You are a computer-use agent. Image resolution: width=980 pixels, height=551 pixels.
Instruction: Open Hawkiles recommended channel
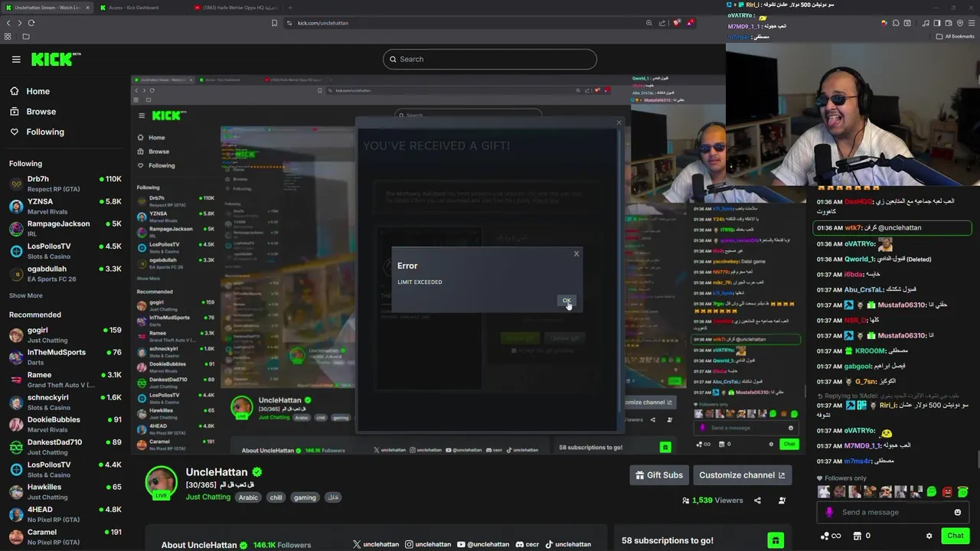tap(64, 491)
